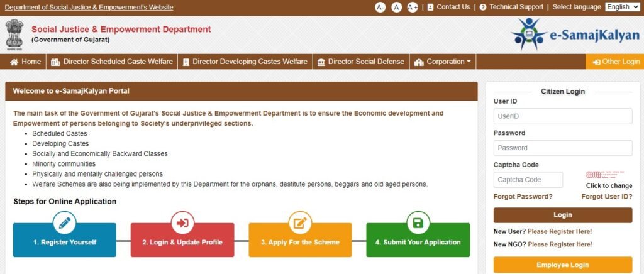
Task: Click the Contact Us address book icon
Action: click(x=430, y=8)
